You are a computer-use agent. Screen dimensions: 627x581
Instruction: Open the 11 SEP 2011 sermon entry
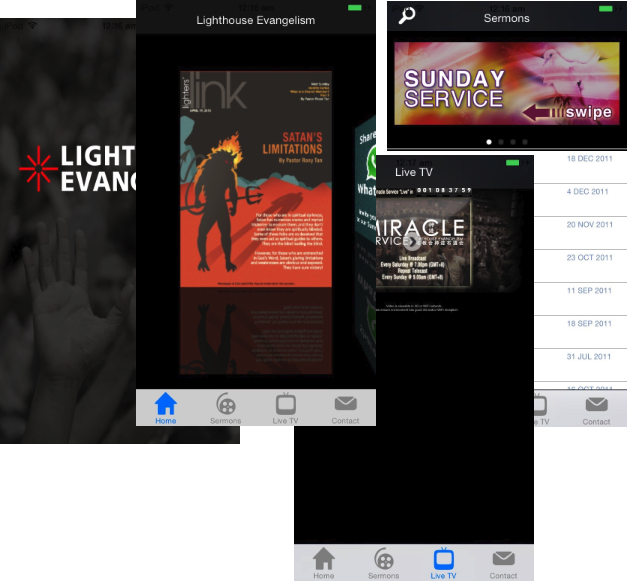coord(589,290)
